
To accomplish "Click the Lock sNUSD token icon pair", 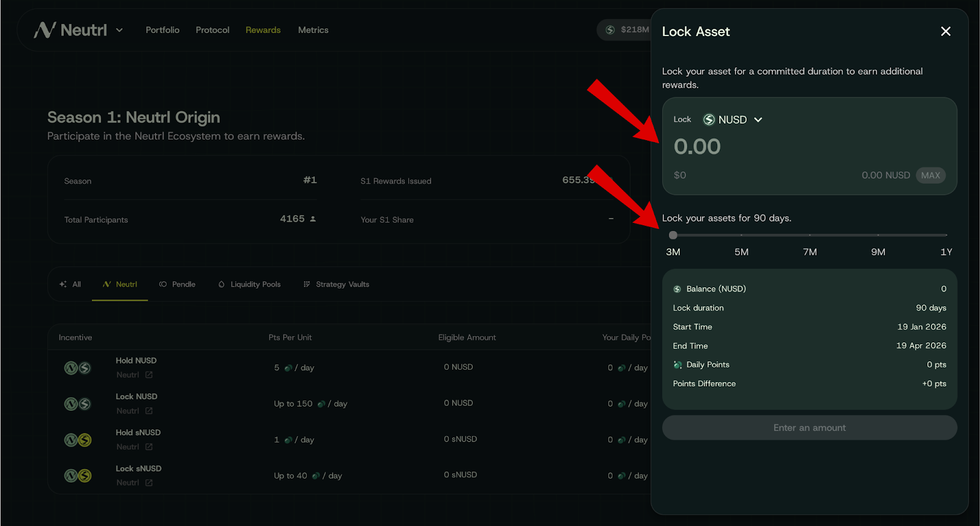I will tap(78, 476).
